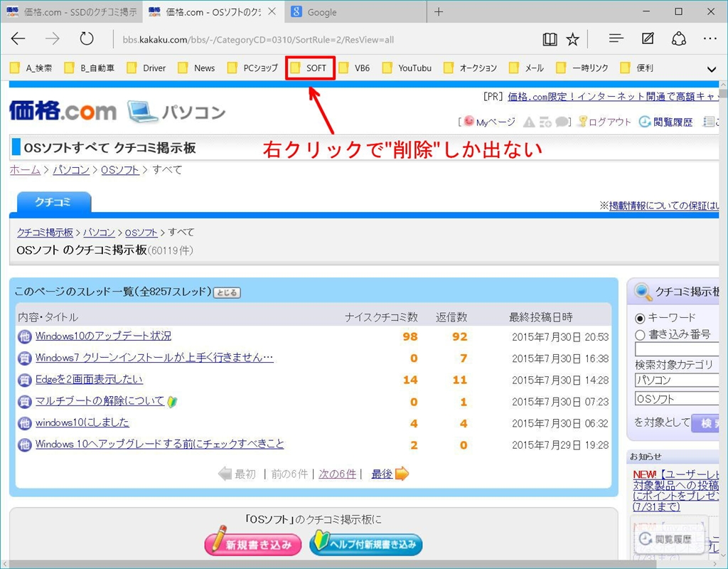Open the パソコン category dropdown

pos(677,381)
